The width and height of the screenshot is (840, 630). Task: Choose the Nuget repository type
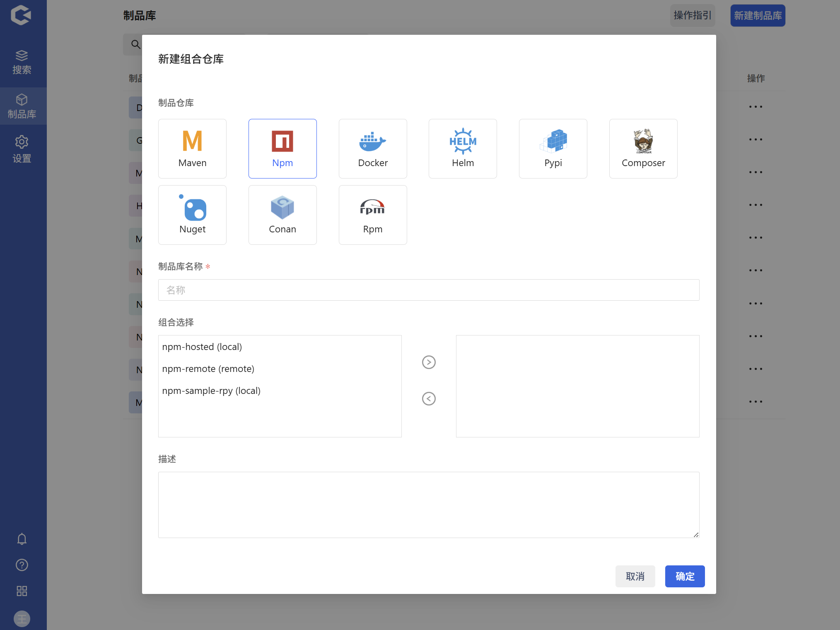(x=192, y=215)
